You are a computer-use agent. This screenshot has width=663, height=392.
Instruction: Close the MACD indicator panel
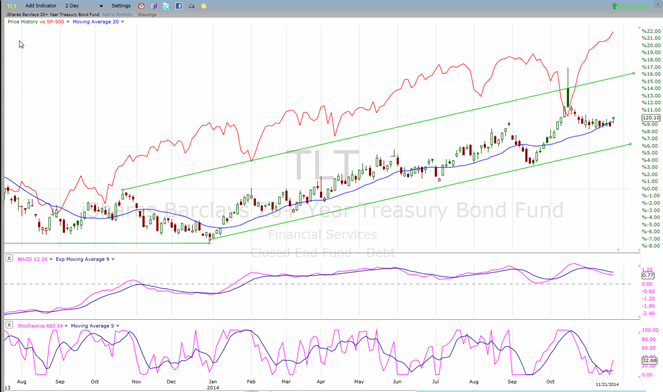[9, 258]
